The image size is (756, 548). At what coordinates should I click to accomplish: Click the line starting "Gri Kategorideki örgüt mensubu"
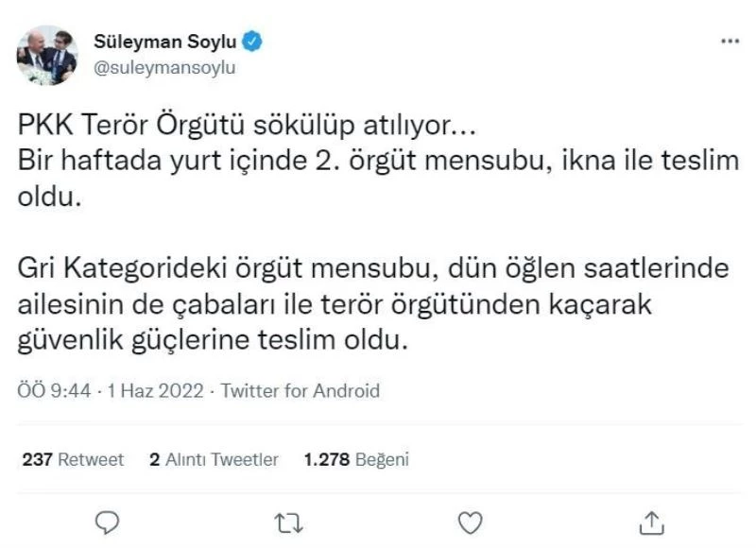click(373, 271)
